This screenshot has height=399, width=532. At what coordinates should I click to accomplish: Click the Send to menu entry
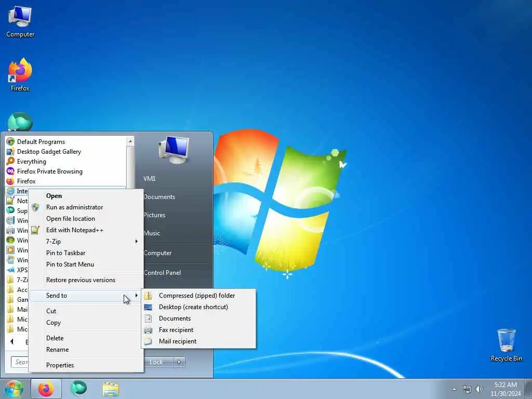point(86,296)
